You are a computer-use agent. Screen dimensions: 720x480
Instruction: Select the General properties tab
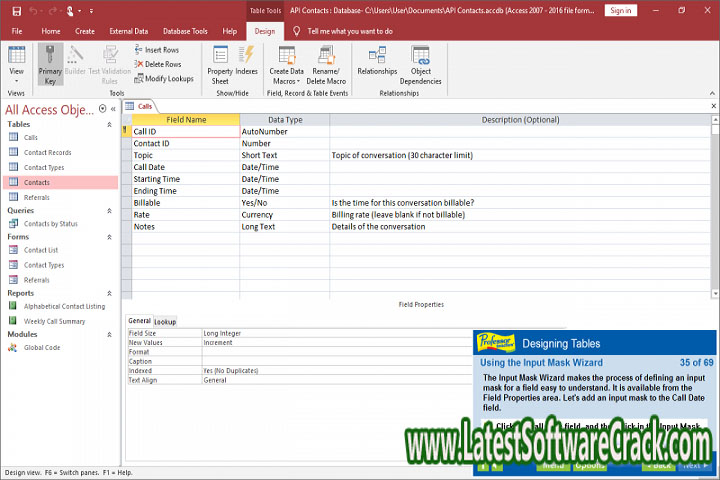pos(139,321)
